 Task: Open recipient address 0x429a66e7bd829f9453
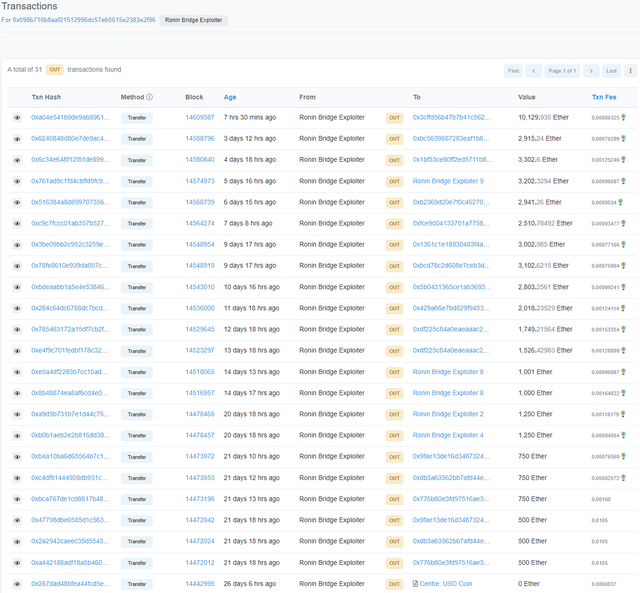pos(451,308)
